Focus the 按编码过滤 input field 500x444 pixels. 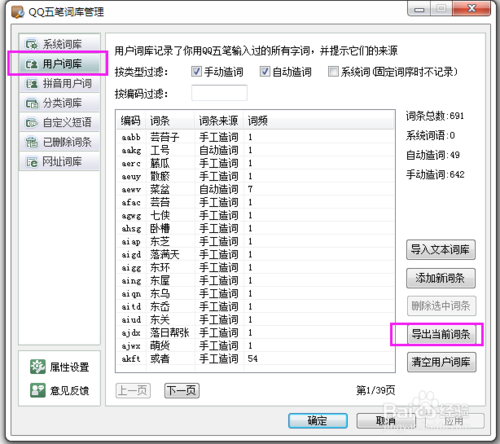[219, 93]
